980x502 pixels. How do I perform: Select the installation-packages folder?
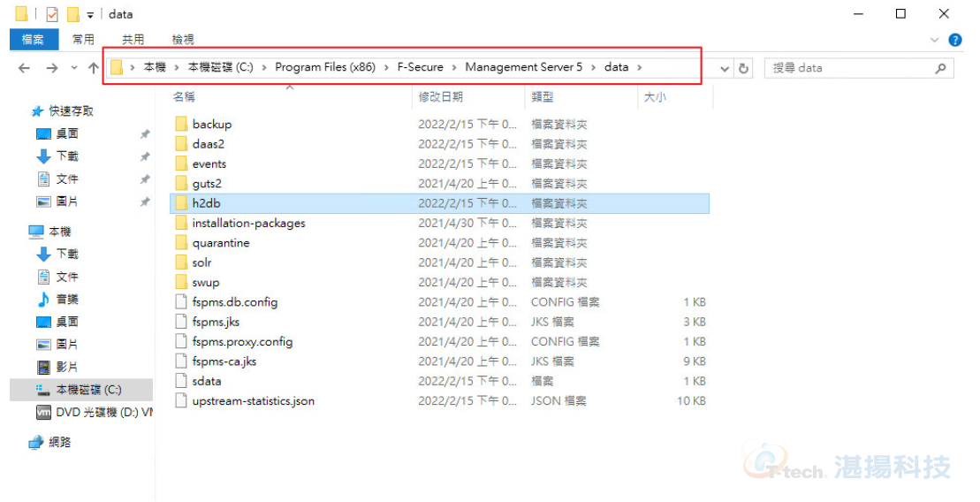tap(248, 224)
